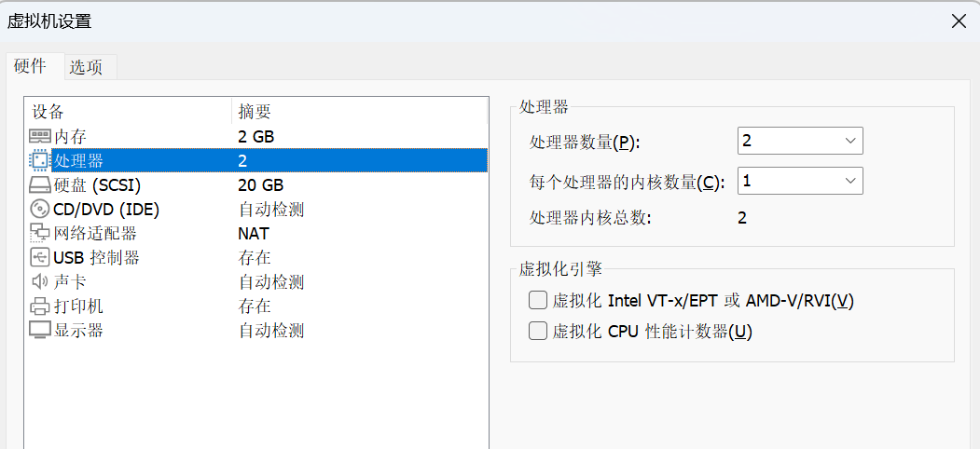Select the NAT network summary entry
The image size is (980, 449).
pyautogui.click(x=253, y=234)
